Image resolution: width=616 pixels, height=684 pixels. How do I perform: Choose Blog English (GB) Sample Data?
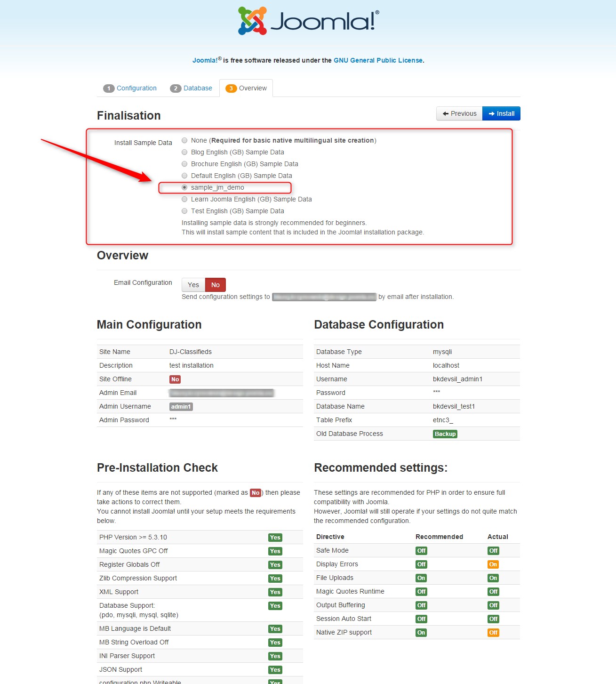(184, 152)
